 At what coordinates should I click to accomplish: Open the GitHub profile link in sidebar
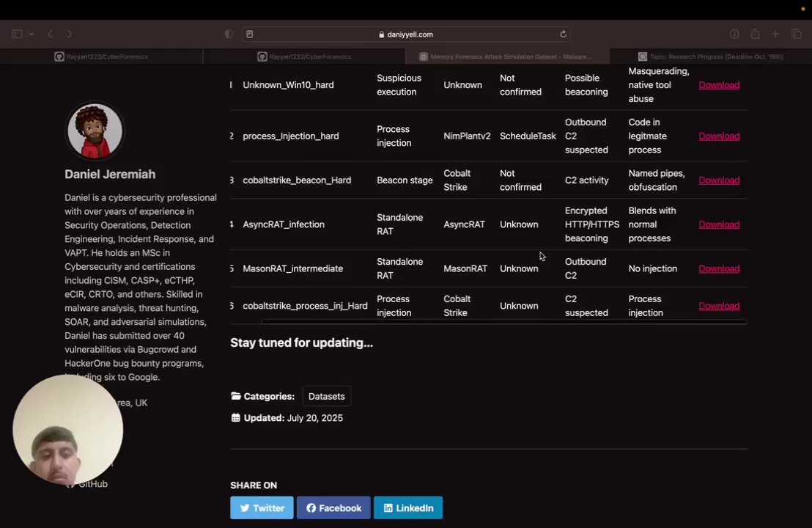[x=92, y=484]
